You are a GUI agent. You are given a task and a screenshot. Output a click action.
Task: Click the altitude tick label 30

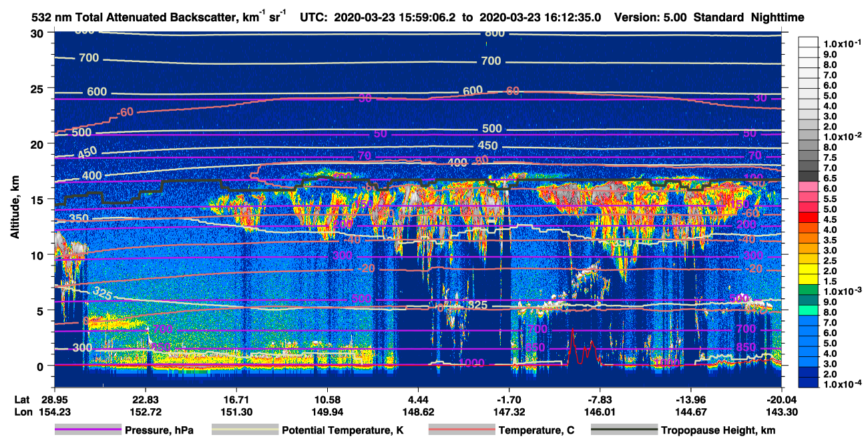click(x=38, y=33)
